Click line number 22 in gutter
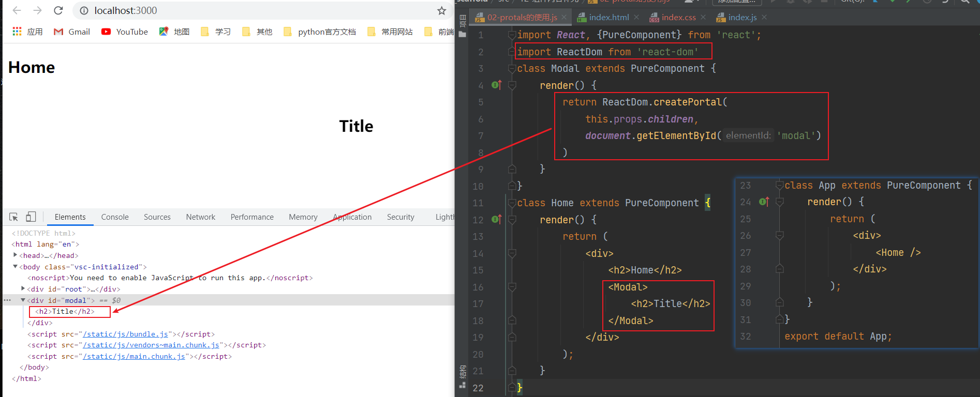980x397 pixels. pos(478,388)
